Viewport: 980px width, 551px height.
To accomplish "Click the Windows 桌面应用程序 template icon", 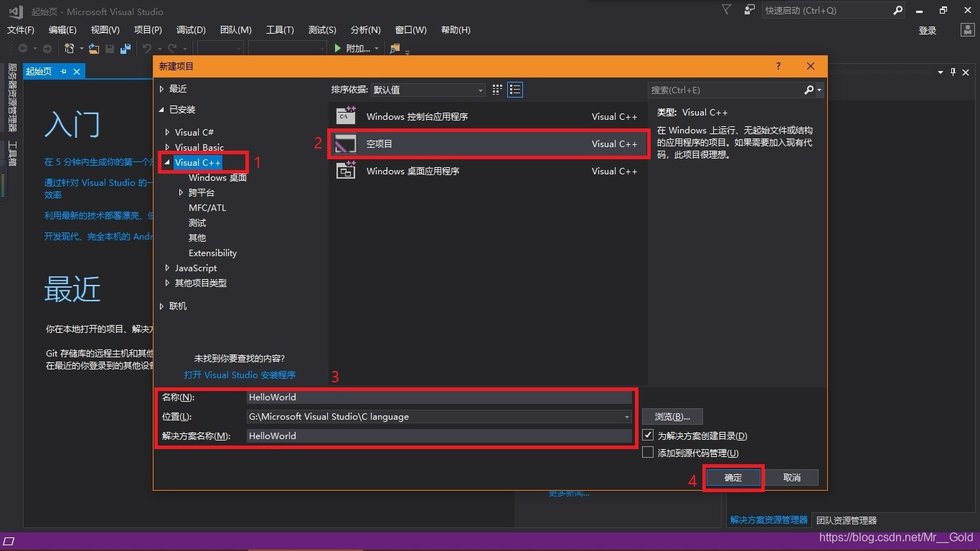I will [x=346, y=171].
